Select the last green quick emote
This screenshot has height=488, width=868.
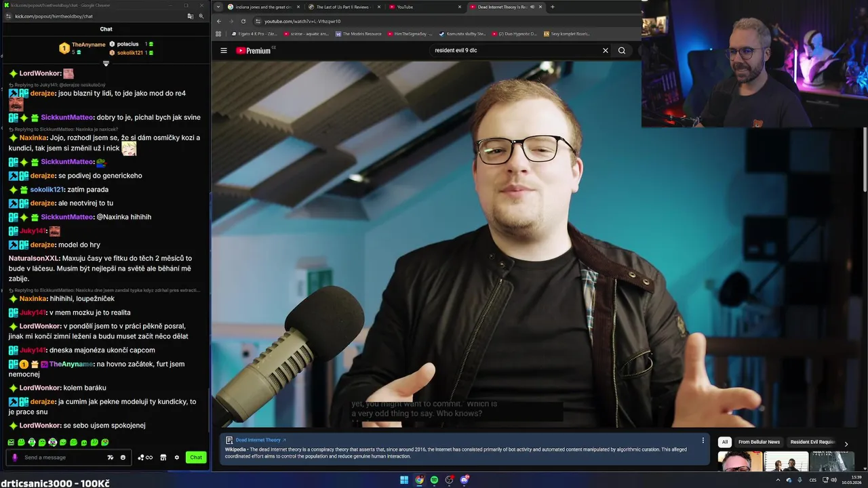105,443
